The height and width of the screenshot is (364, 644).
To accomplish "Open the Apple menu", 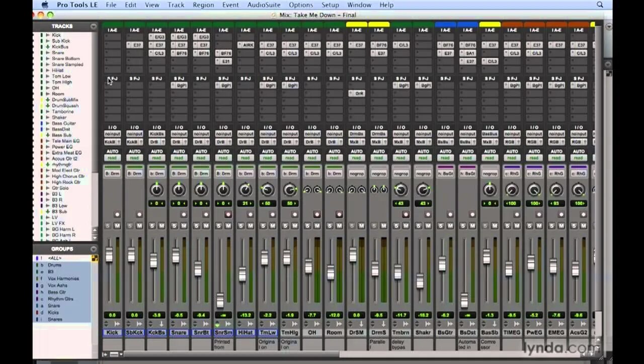I will pyautogui.click(x=45, y=5).
